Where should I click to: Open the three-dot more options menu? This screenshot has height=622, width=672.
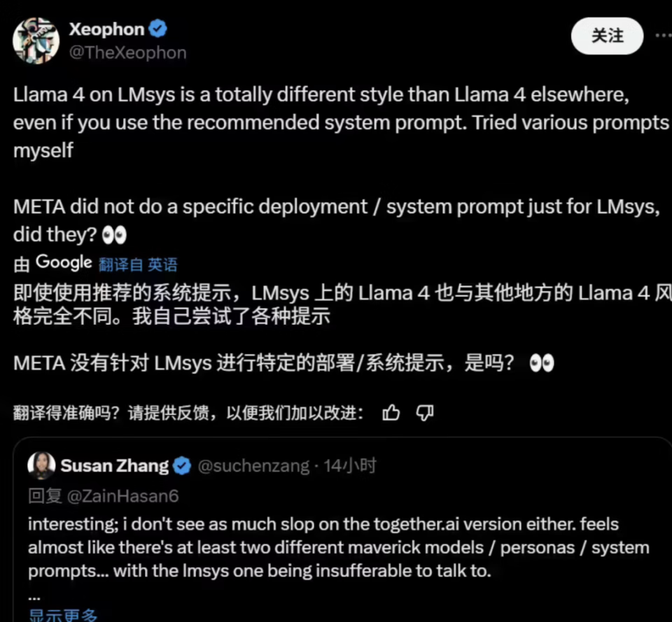pos(664,36)
